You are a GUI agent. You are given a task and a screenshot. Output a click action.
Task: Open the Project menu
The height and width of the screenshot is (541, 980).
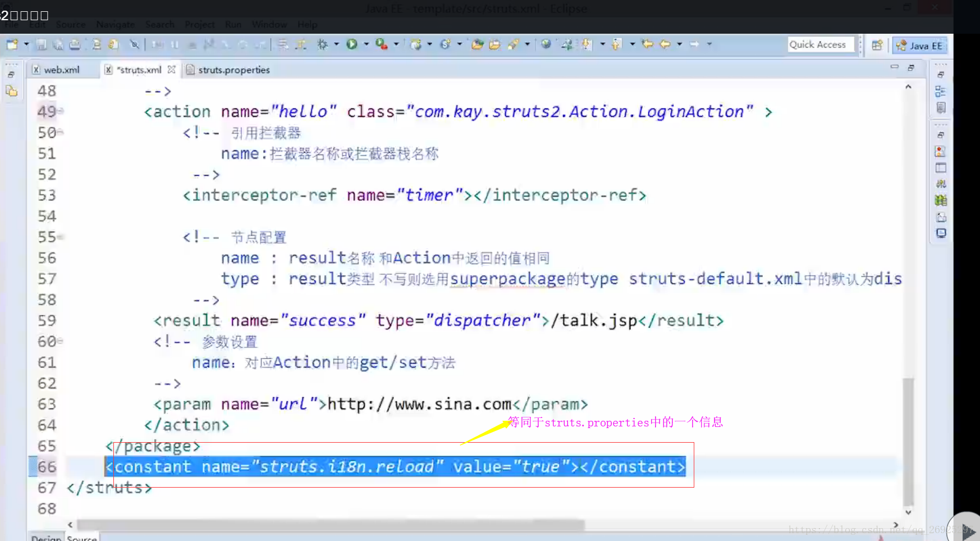(x=199, y=25)
